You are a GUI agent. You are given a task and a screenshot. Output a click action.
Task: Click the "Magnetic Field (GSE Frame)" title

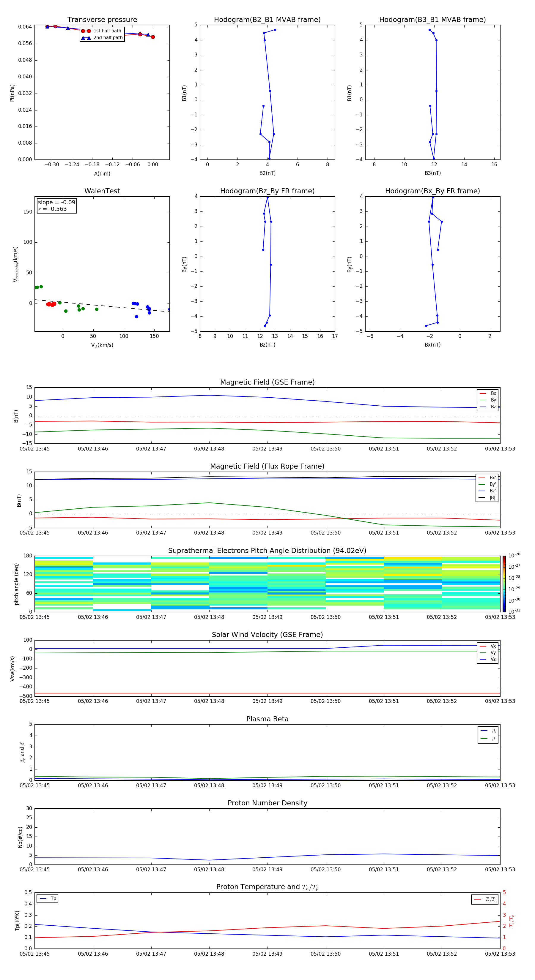coord(267,382)
